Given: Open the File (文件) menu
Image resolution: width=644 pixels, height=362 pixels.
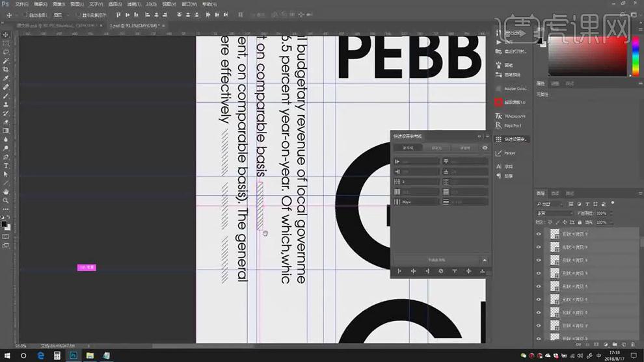Looking at the screenshot, I should click(x=21, y=4).
